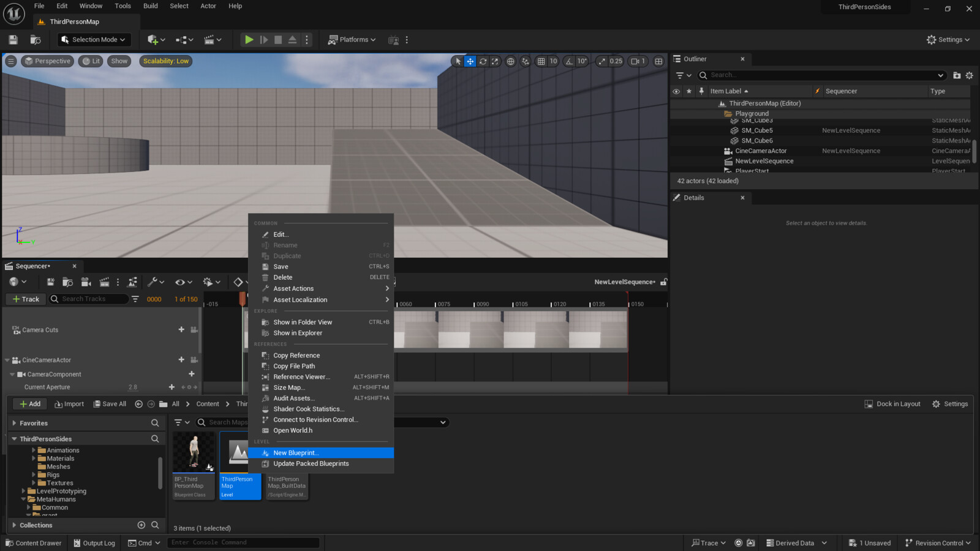Open the Build menu
Viewport: 980px width, 551px height.
151,6
